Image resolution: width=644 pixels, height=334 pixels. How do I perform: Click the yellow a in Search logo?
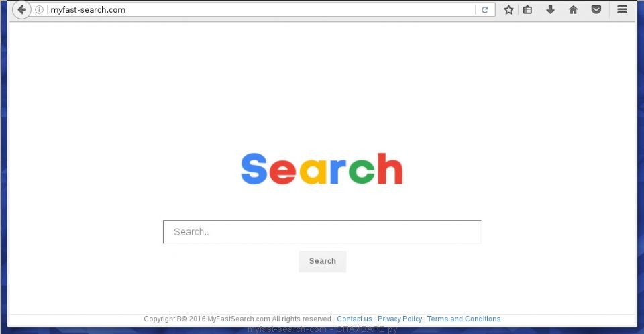(x=313, y=171)
